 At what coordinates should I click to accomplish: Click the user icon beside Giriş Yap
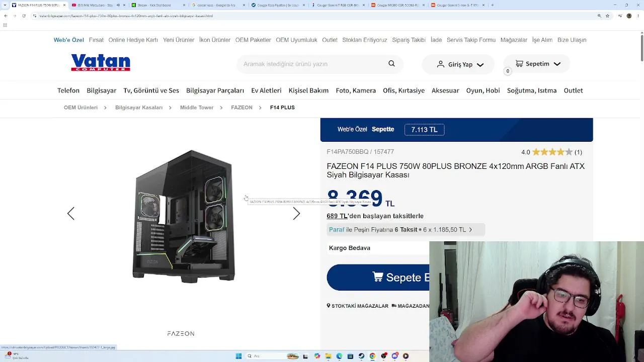coord(441,64)
